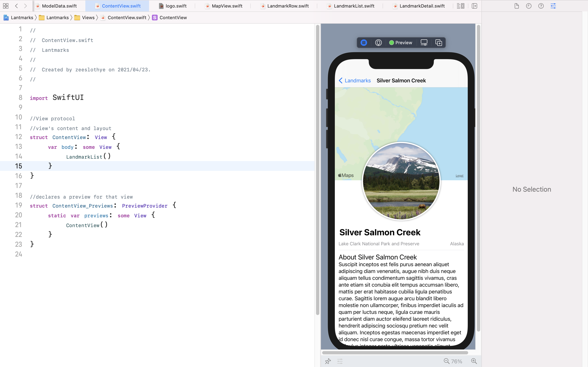Switch to LandmarkList.swift tab
This screenshot has width=588, height=367.
pos(354,6)
